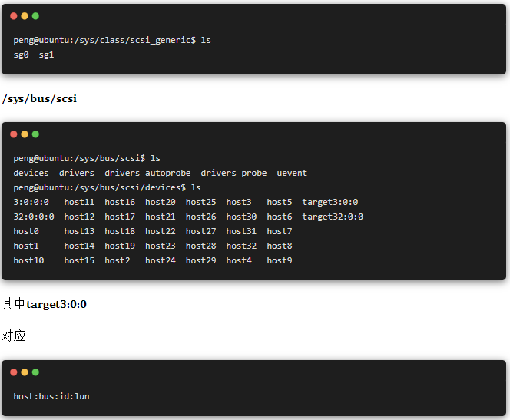Click the sg1 entry in the listing

[46, 55]
